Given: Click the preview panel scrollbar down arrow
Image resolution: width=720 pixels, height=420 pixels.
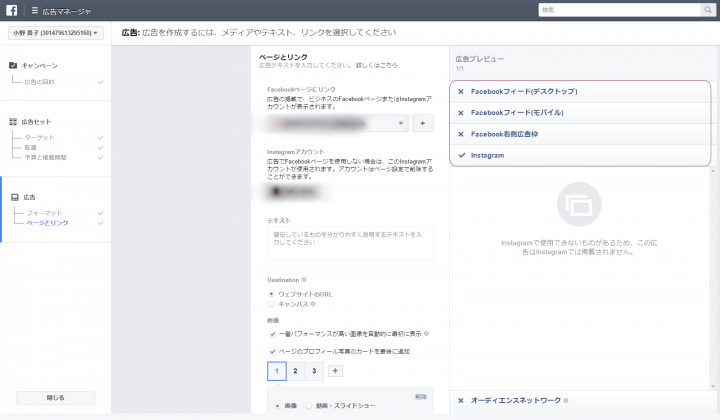Looking at the screenshot, I should click(x=713, y=386).
